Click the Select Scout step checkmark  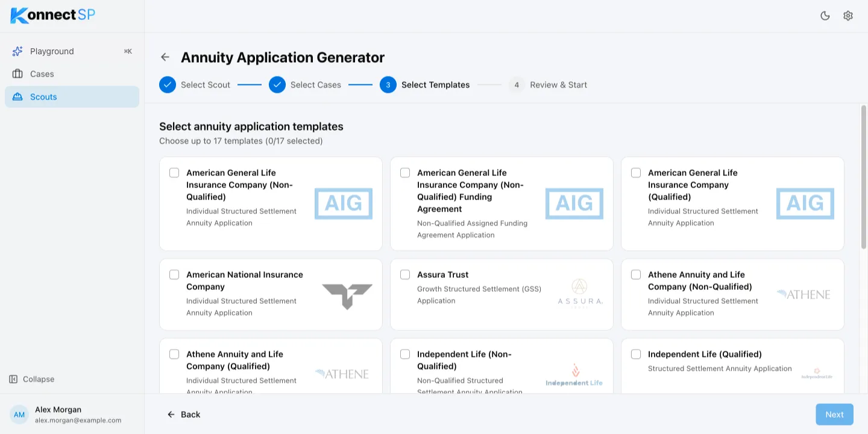point(168,85)
